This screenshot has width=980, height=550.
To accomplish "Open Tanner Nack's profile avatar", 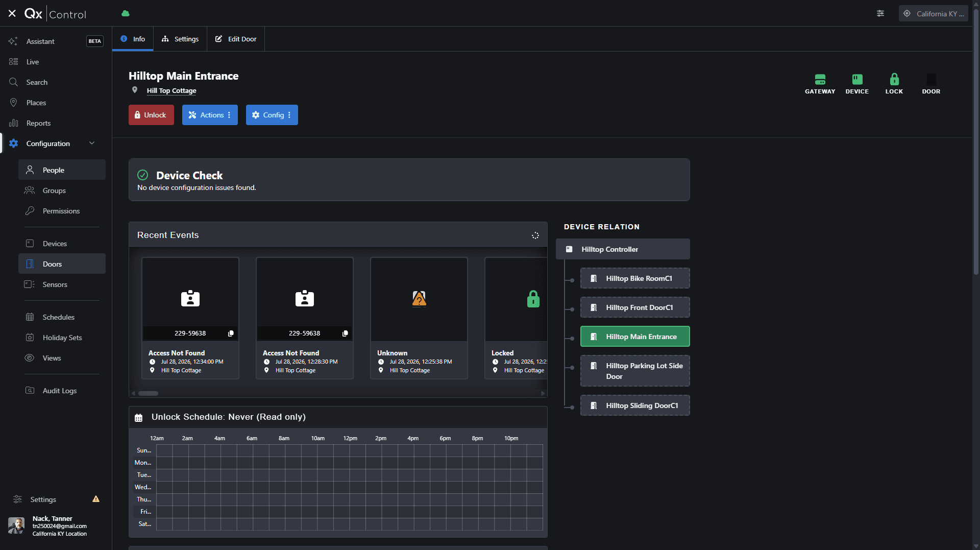I will point(16,525).
